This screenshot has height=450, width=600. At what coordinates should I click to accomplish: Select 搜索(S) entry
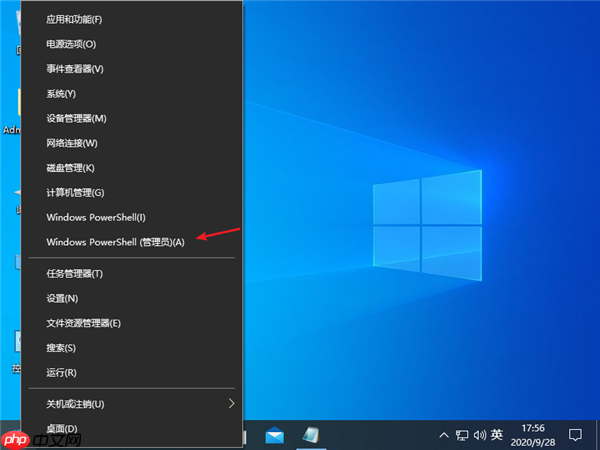point(131,348)
